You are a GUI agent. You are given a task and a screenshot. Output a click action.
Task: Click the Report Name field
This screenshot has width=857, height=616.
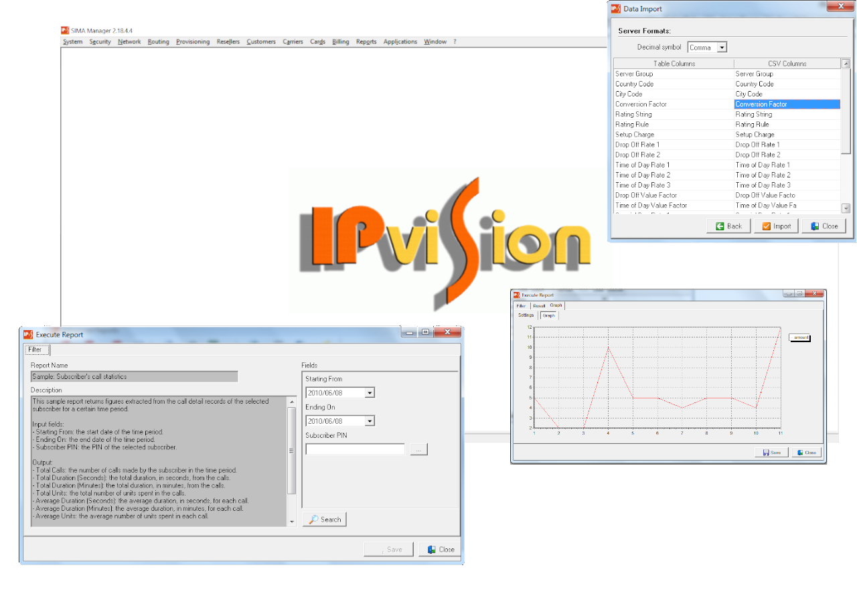(135, 376)
